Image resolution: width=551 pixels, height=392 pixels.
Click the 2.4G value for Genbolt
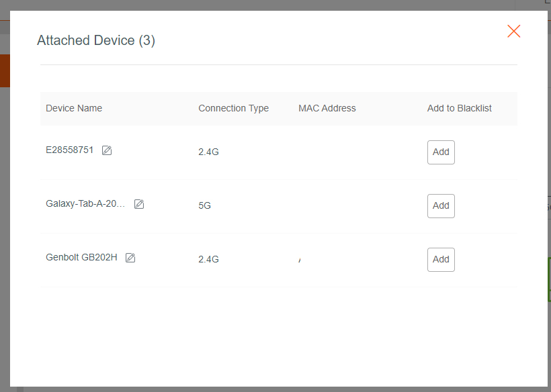pyautogui.click(x=208, y=260)
